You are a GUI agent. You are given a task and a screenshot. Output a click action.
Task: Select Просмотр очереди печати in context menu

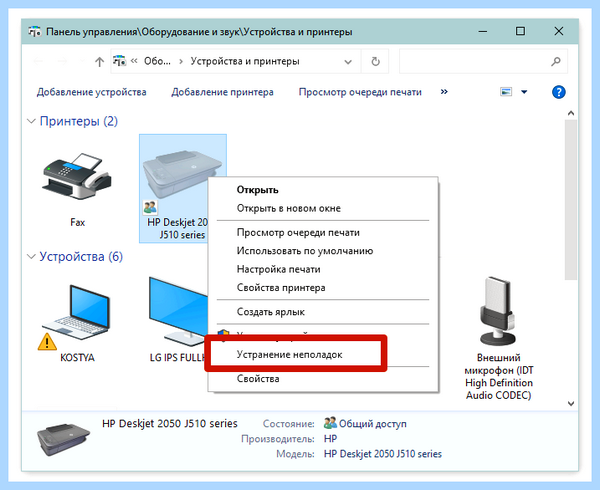pyautogui.click(x=298, y=233)
